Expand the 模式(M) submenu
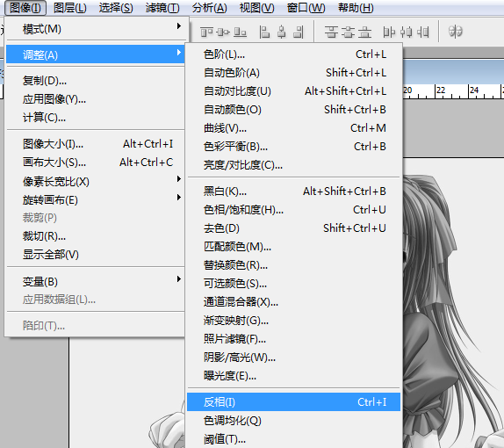This screenshot has width=504, height=448. [x=95, y=29]
